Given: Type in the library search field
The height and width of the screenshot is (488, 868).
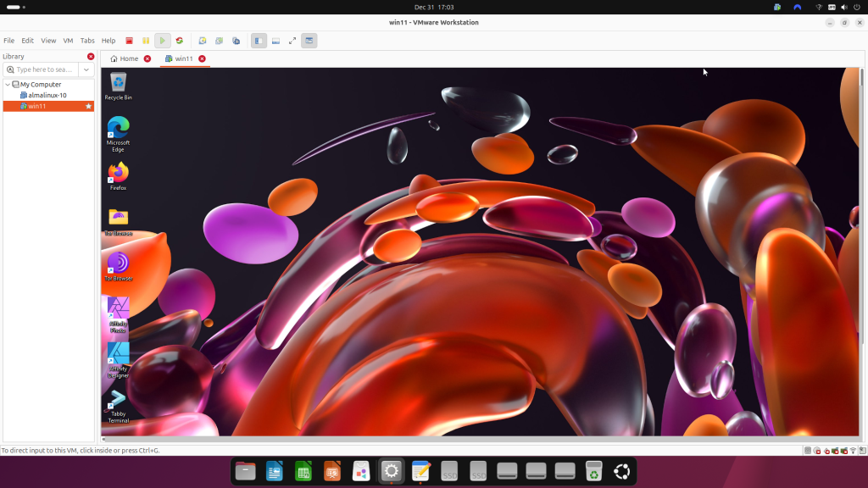Looking at the screenshot, I should (42, 69).
